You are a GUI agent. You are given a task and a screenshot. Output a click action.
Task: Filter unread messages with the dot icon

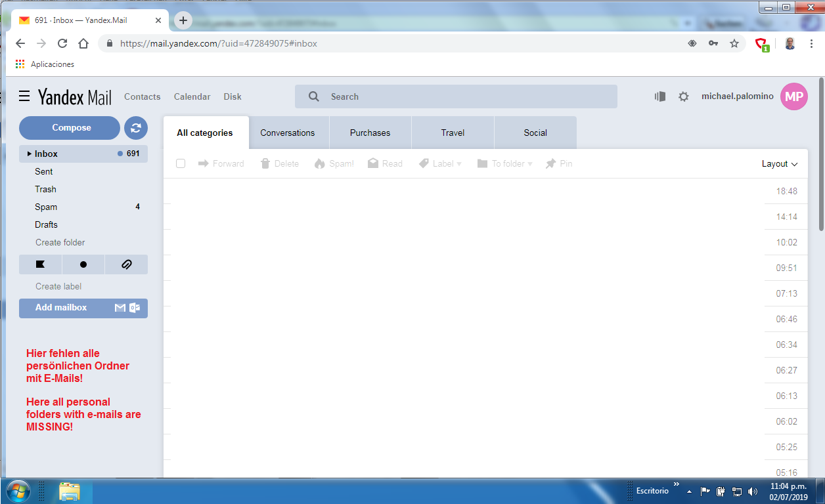83,264
